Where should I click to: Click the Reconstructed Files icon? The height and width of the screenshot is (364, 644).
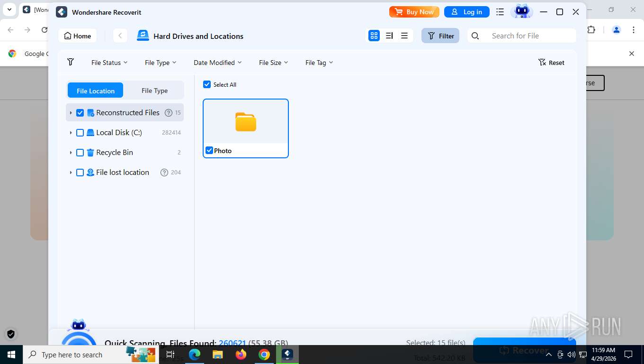pos(90,113)
